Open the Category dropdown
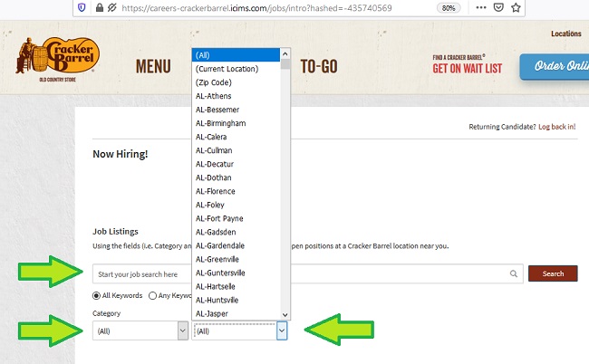This screenshot has width=589, height=364. 140,330
